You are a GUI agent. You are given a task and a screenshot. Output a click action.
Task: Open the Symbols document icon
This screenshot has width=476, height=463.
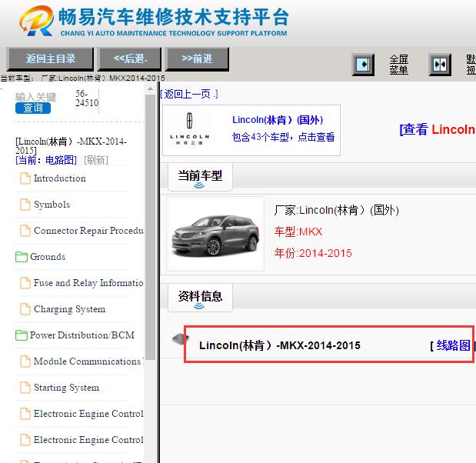[25, 205]
